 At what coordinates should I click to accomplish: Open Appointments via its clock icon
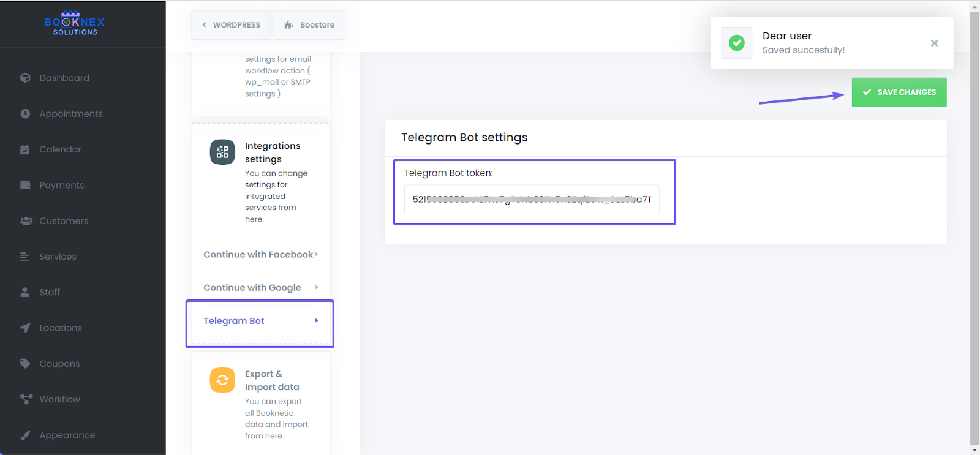pyautogui.click(x=25, y=114)
